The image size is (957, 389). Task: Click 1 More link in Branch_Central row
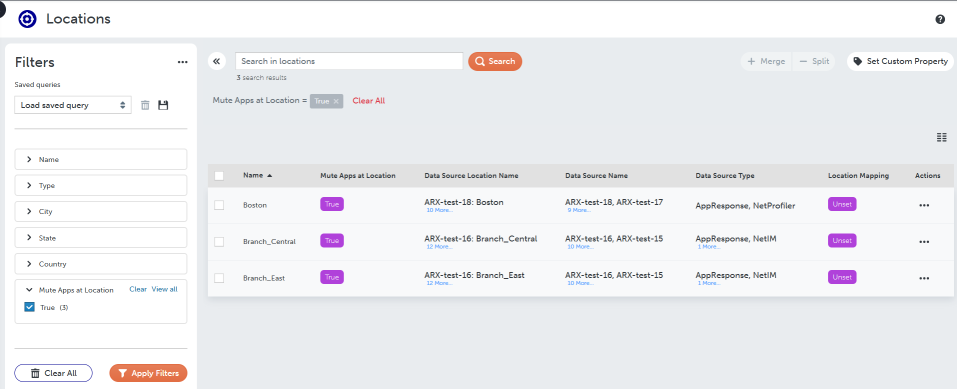(709, 247)
